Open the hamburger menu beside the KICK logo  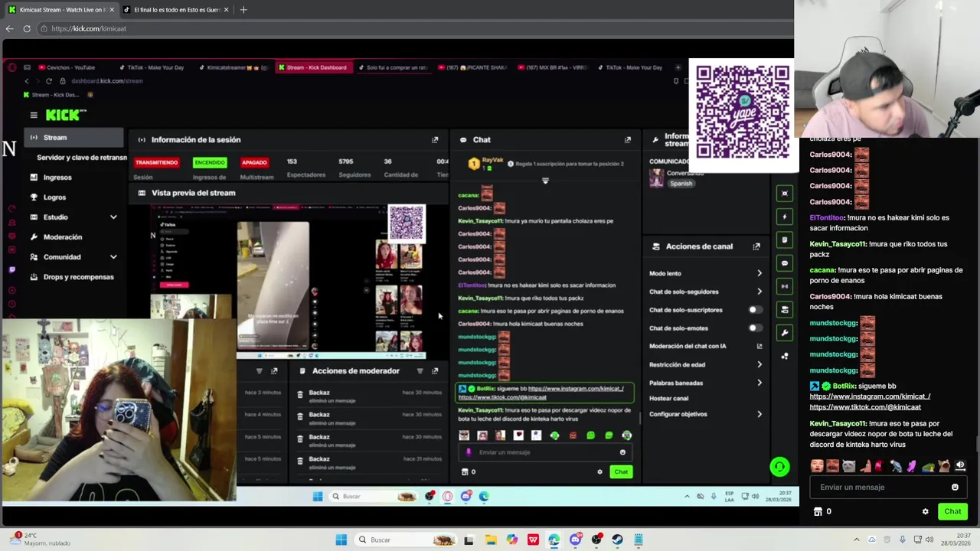34,115
